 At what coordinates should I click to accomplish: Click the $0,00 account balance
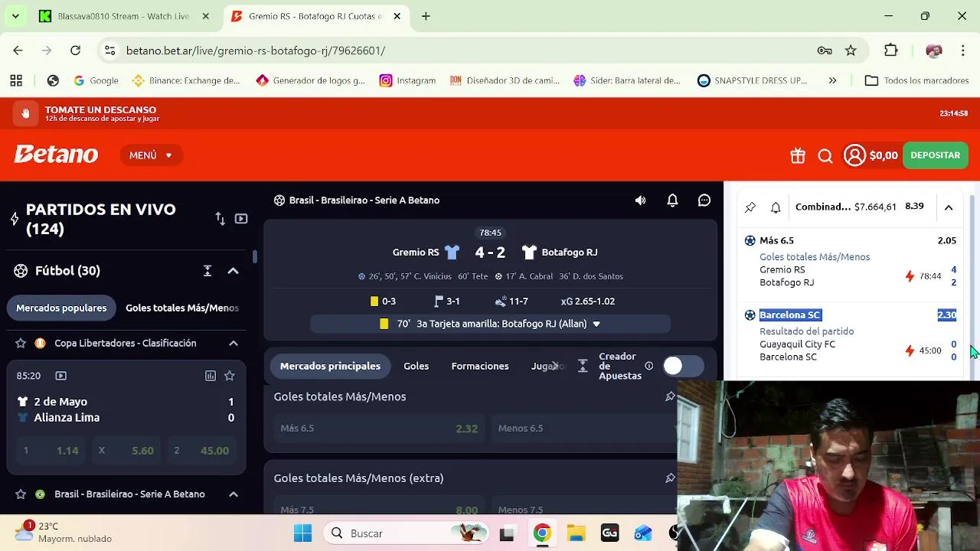coord(884,155)
